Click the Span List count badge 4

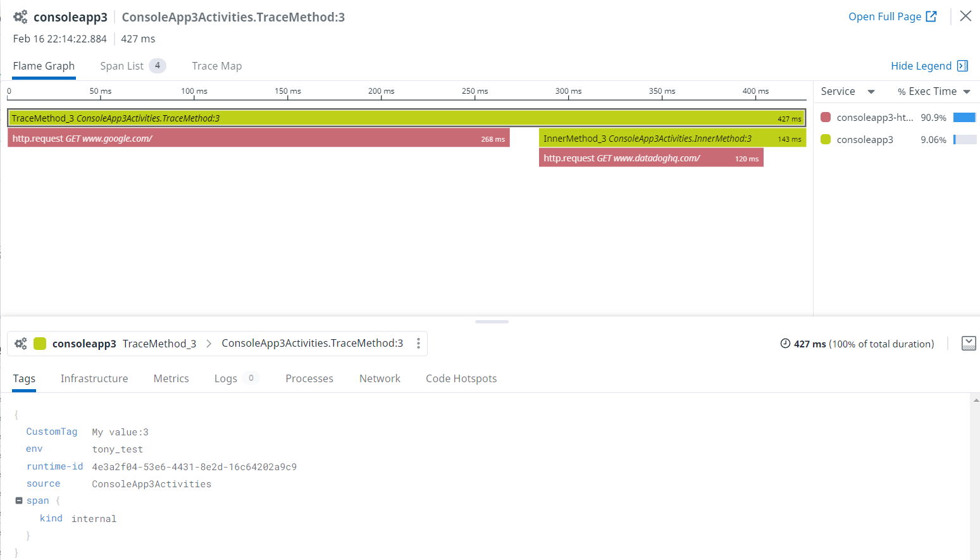tap(158, 66)
